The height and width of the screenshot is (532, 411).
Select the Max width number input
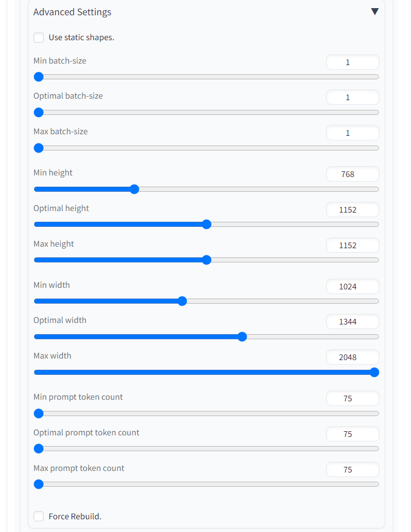click(353, 358)
